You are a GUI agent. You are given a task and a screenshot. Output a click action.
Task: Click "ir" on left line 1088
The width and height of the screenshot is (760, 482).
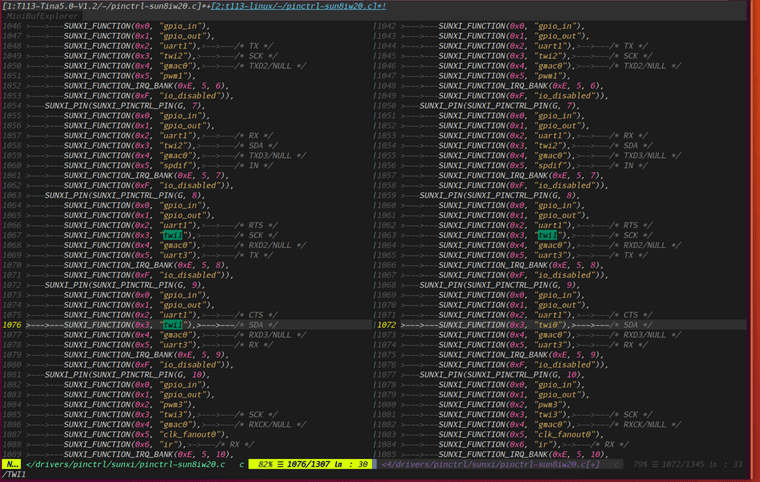(168, 444)
